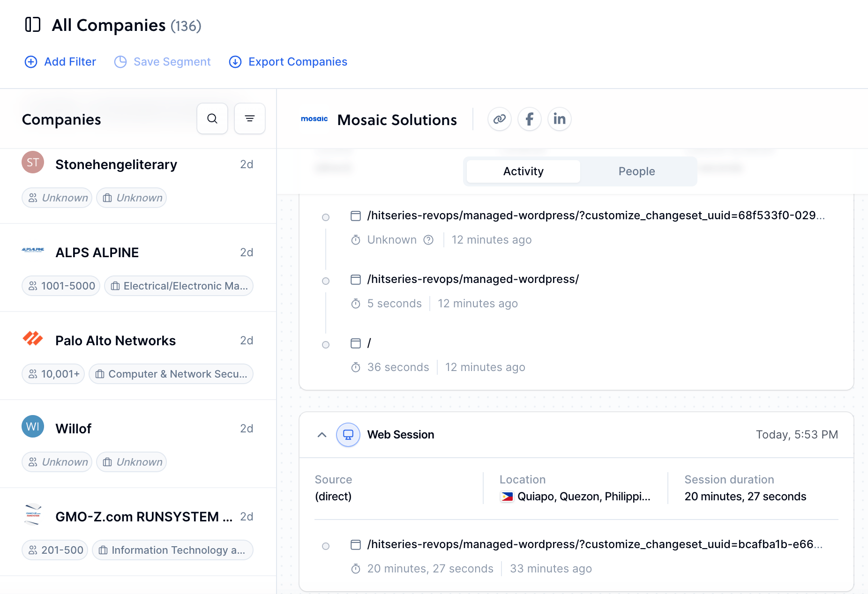Click Information Technology a... industry tag
Image resolution: width=868 pixels, height=594 pixels.
(173, 550)
